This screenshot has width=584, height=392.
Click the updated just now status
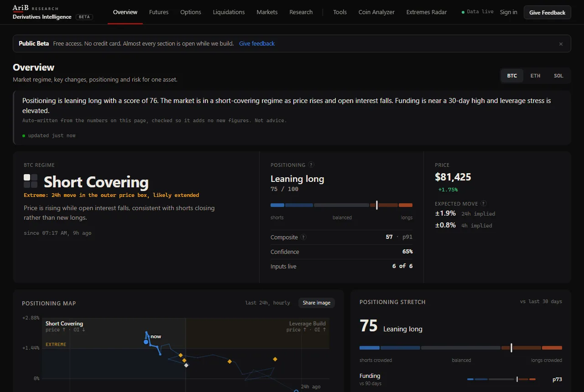point(49,135)
